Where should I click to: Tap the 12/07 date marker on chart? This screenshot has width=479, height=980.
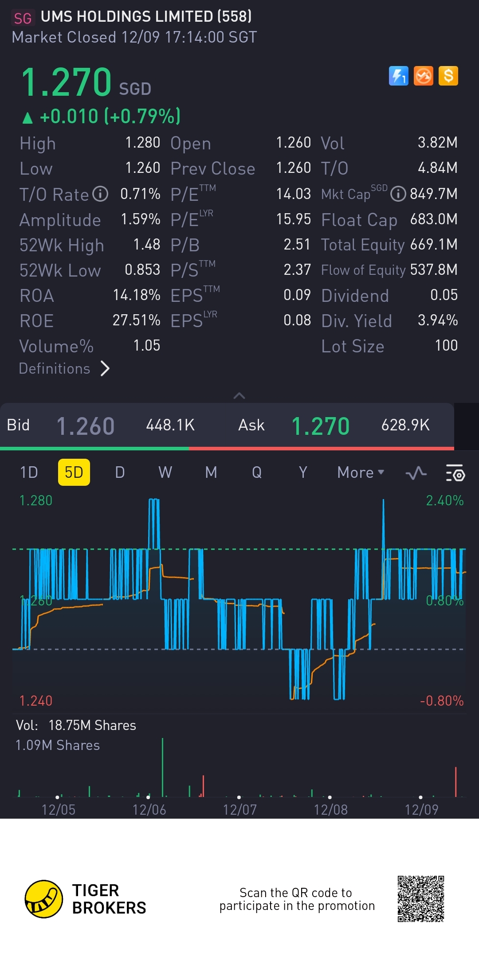239,810
